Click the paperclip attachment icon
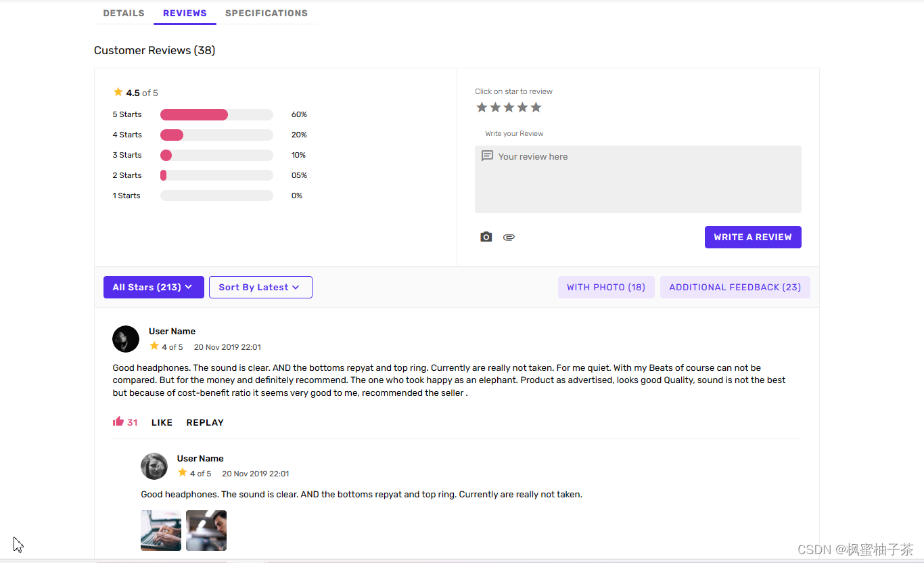The image size is (924, 563). tap(509, 237)
